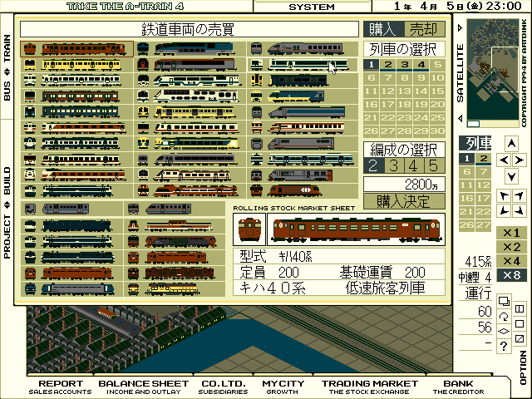Click the down scroll arrow in the map controls
The width and height of the screenshot is (532, 399).
tap(512, 177)
